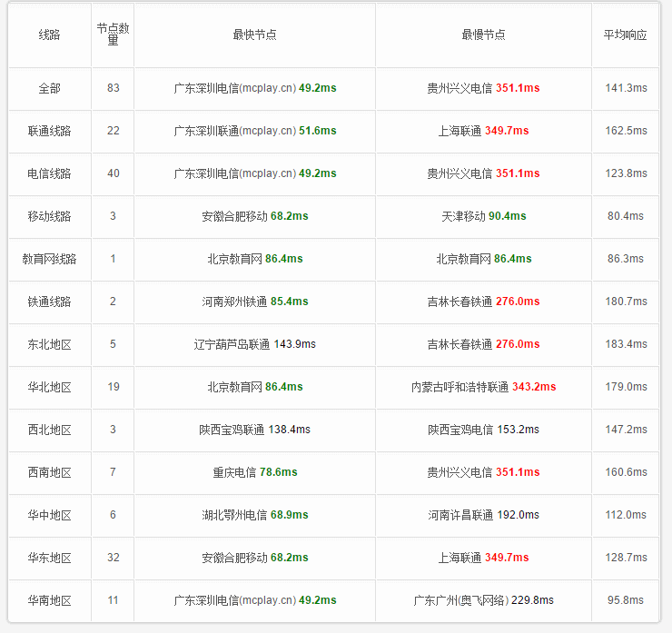Select the 铁通线路 row label
Screen dimensions: 672x633
point(49,302)
